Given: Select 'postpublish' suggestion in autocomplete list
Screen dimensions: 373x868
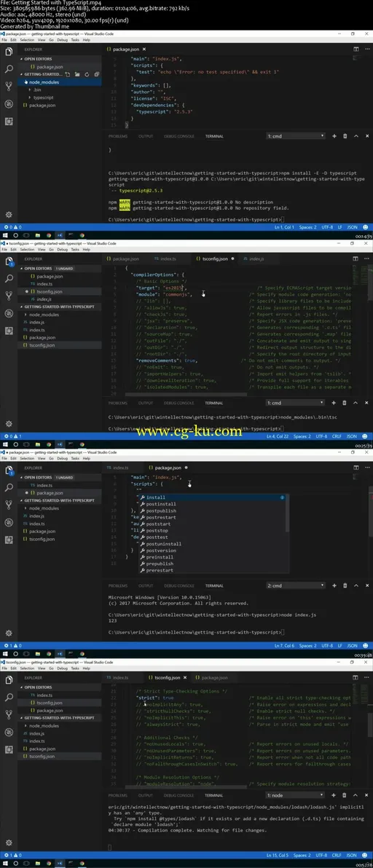Looking at the screenshot, I should pos(213,510).
